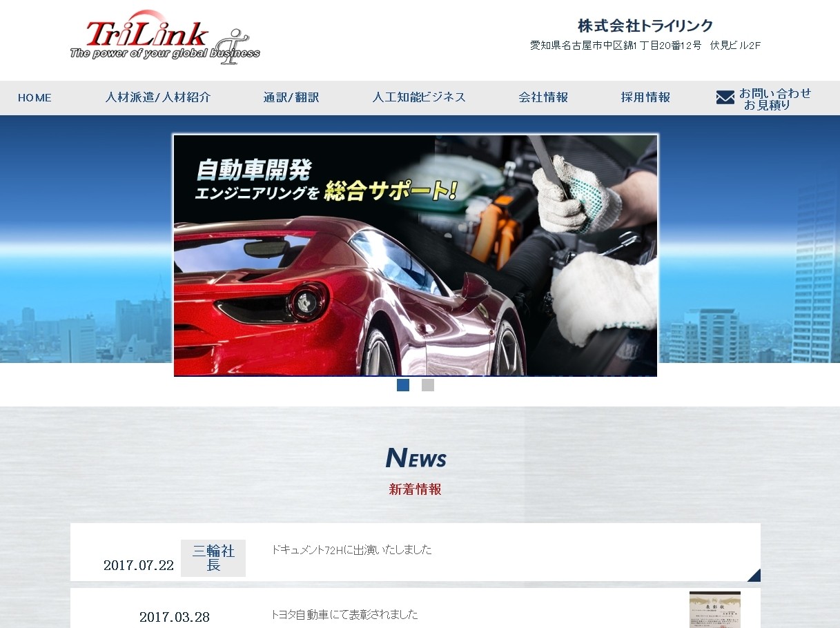Click the date 2017.03.28 on news row
This screenshot has height=628, width=840.
tap(174, 617)
